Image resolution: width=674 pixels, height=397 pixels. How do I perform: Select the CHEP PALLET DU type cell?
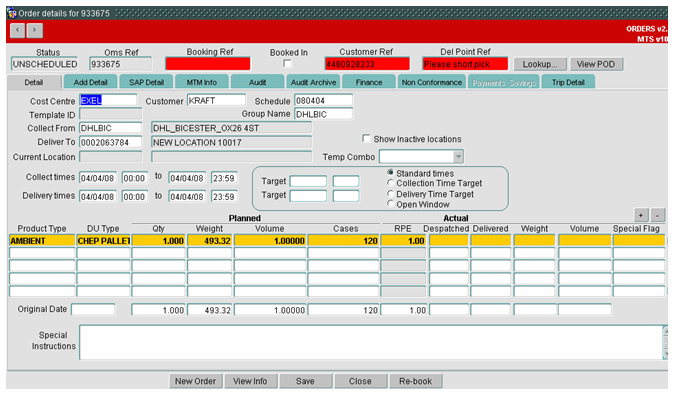[103, 241]
